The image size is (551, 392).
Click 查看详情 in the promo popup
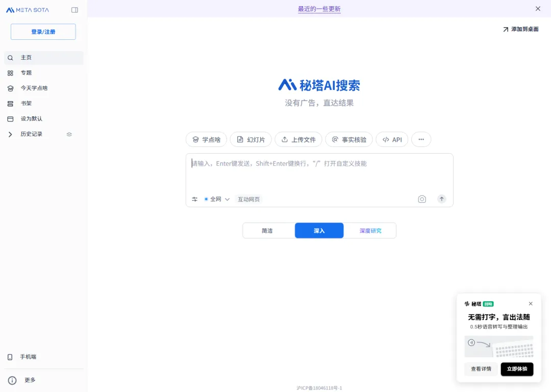pos(481,369)
